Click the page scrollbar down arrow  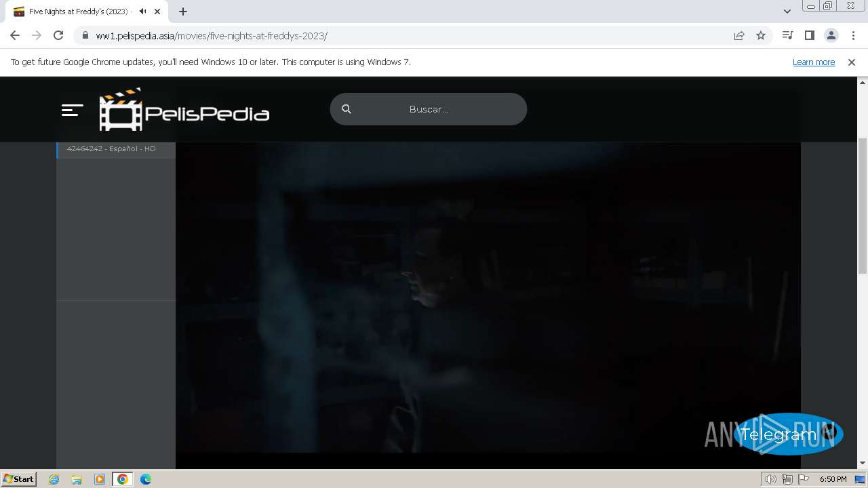863,464
